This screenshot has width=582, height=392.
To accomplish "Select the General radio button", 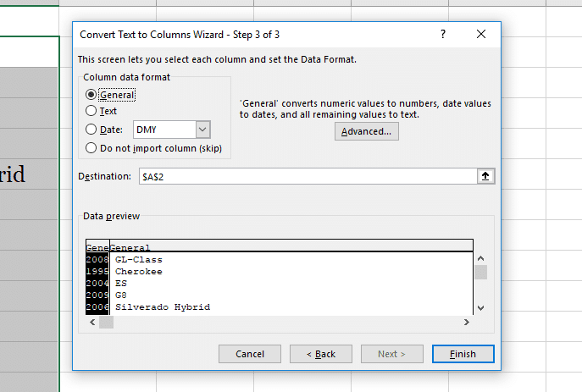I will pyautogui.click(x=91, y=95).
